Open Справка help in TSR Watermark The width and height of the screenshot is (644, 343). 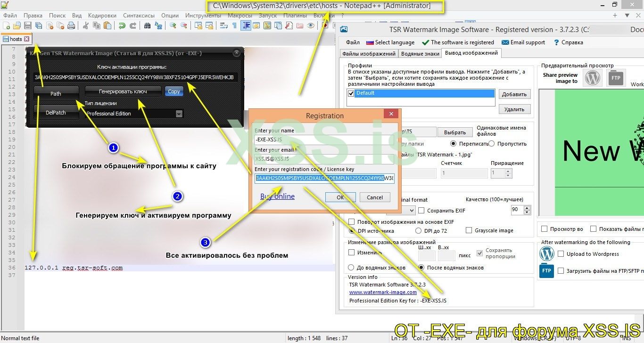[x=568, y=42]
